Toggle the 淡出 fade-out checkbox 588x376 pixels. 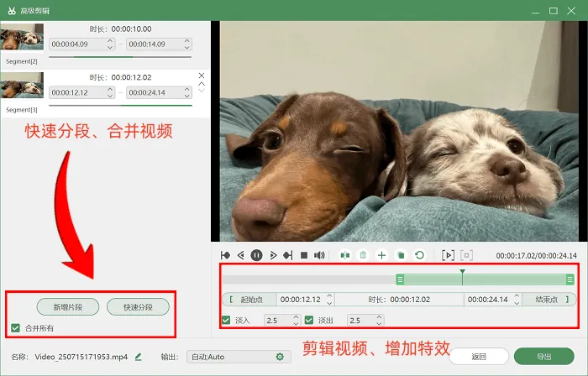tap(309, 321)
